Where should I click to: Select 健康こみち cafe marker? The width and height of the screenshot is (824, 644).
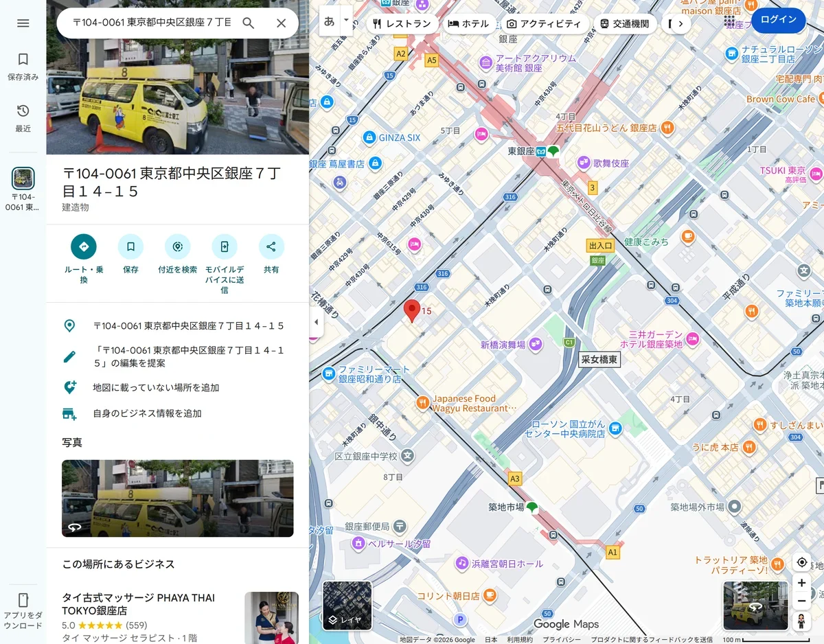pos(687,237)
